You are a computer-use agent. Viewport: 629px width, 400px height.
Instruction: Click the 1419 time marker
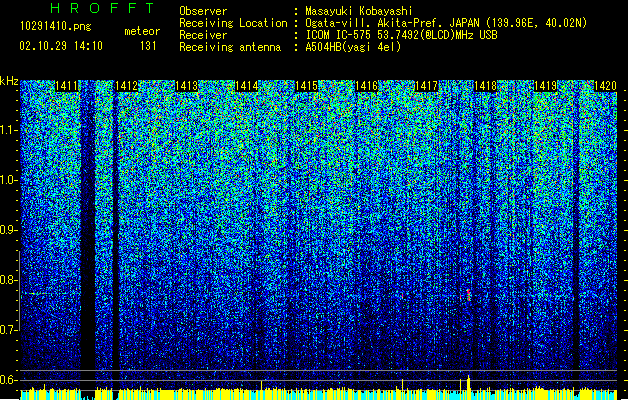[x=546, y=86]
